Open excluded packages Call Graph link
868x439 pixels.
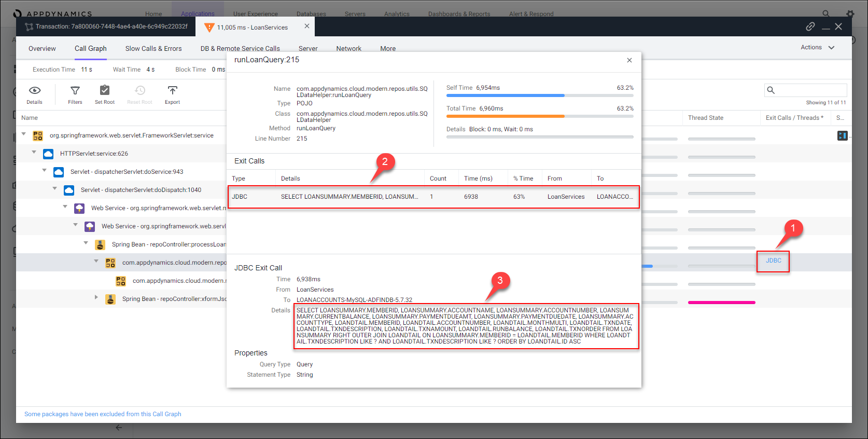[103, 414]
